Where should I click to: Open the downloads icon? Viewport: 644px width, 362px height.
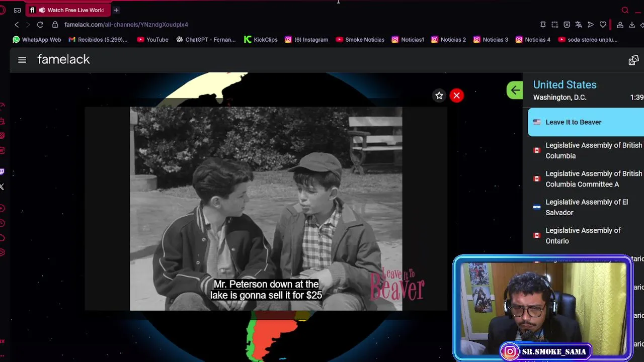point(632,25)
